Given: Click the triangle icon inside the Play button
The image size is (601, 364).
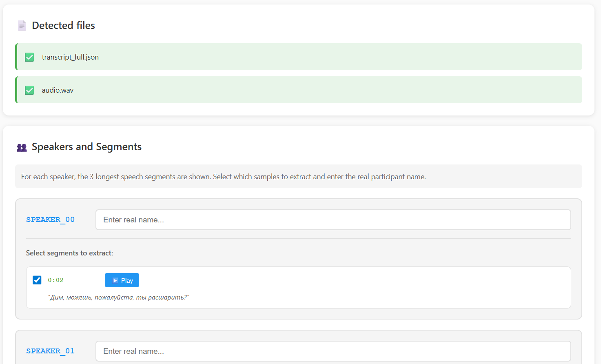Looking at the screenshot, I should [115, 281].
